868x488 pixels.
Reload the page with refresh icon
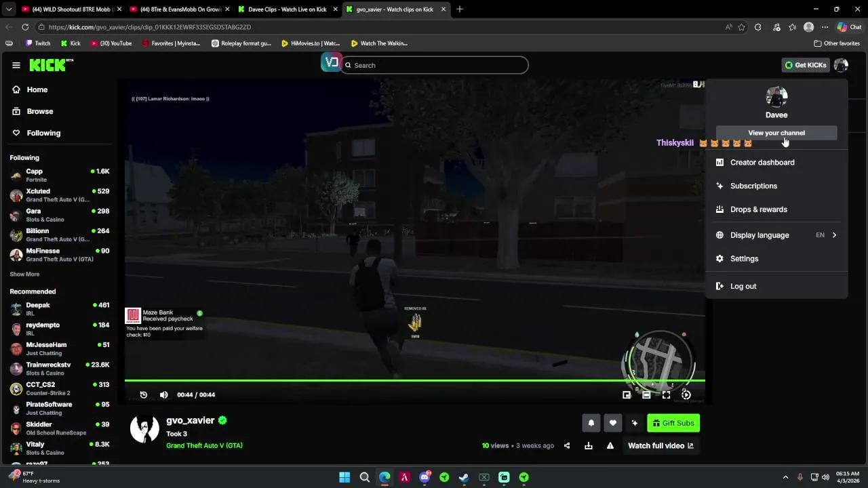(25, 27)
